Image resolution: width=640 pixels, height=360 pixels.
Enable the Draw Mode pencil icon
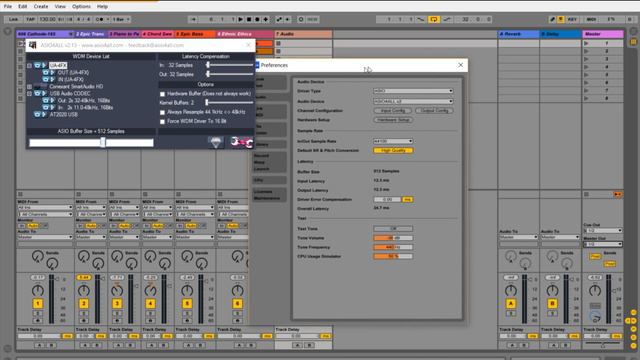tap(552, 19)
